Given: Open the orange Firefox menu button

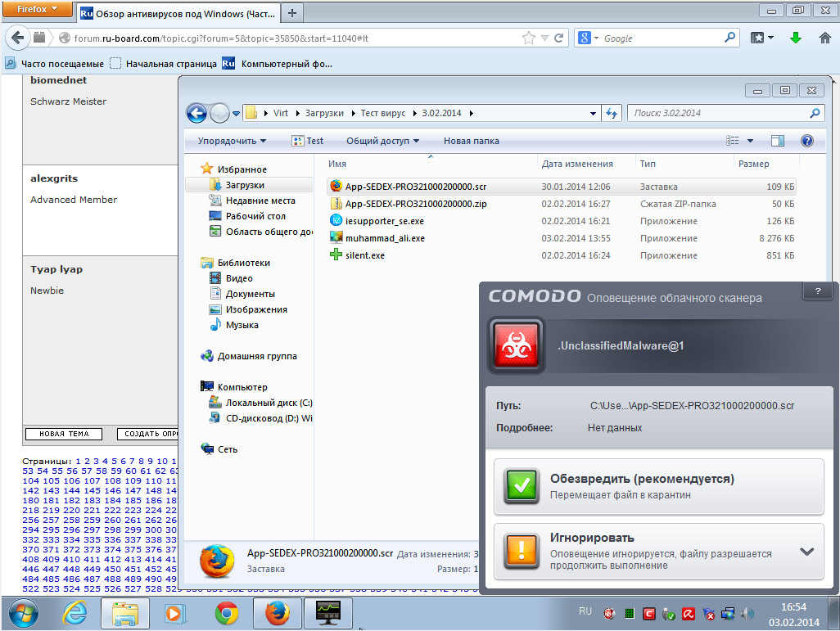Looking at the screenshot, I should (38, 10).
